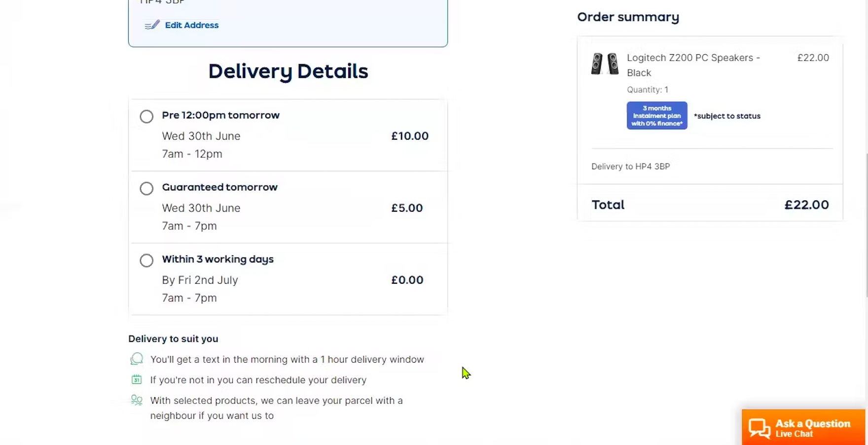Click the Wed 30th June 7am - 12pm slot
868x445 pixels.
(201, 145)
